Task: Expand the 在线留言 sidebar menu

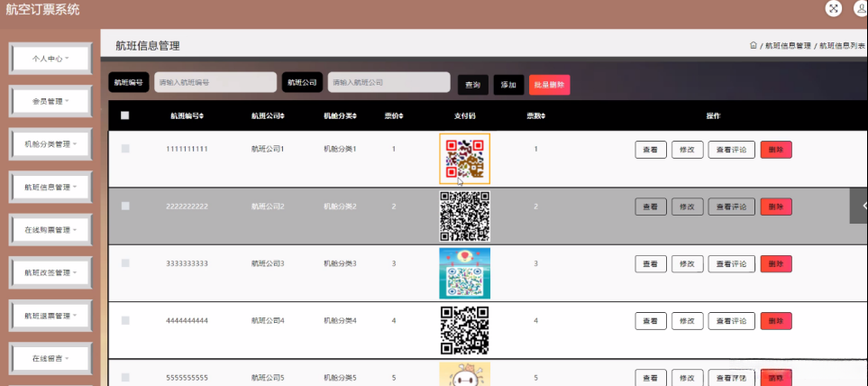Action: pyautogui.click(x=50, y=359)
